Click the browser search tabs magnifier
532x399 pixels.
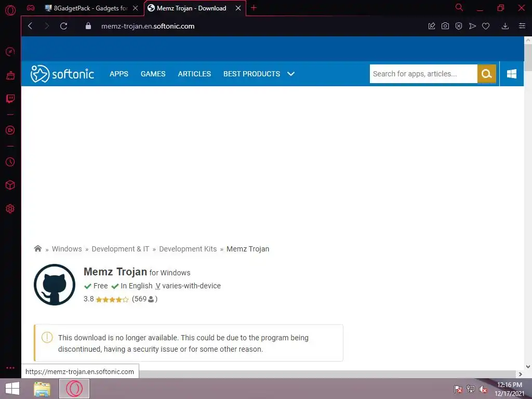(459, 7)
